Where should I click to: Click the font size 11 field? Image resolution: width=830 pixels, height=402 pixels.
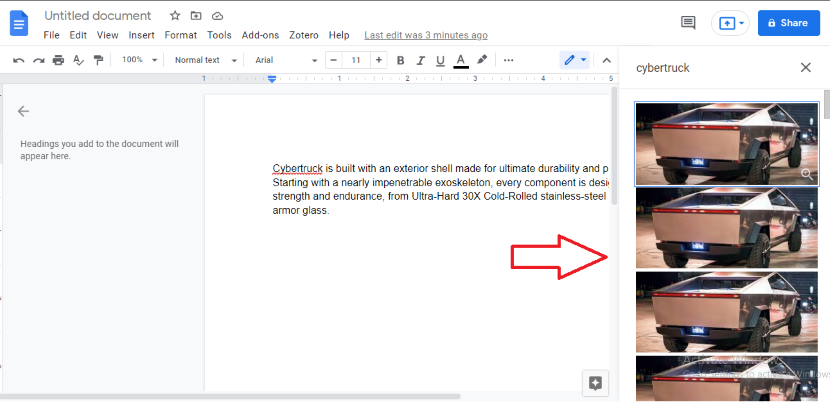[356, 60]
